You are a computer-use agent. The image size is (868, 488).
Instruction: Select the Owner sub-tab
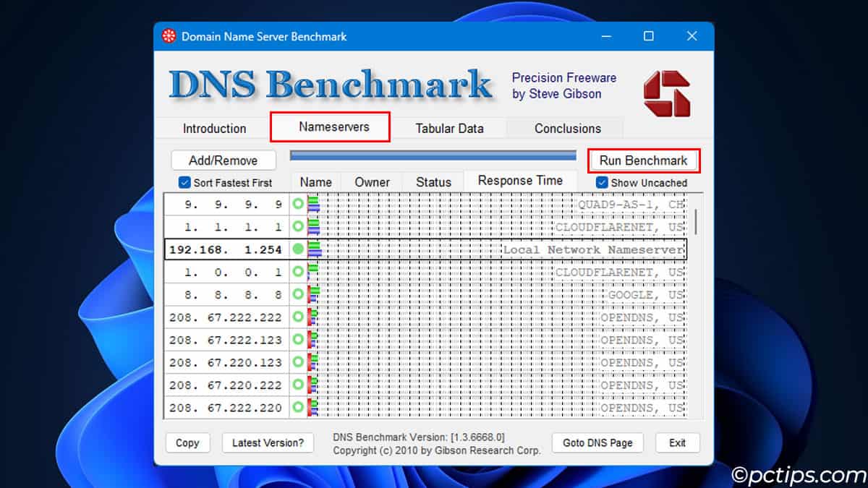(x=372, y=182)
